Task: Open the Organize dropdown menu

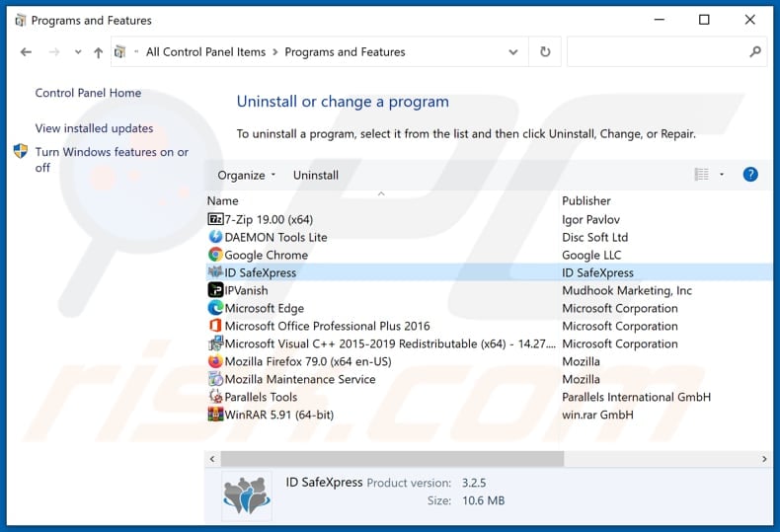Action: coord(246,175)
